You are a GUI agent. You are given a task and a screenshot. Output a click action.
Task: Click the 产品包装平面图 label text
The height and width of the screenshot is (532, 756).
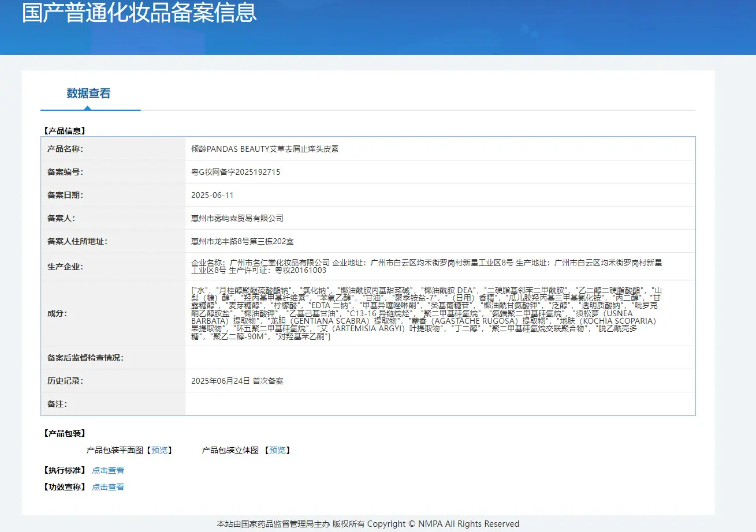(x=115, y=450)
